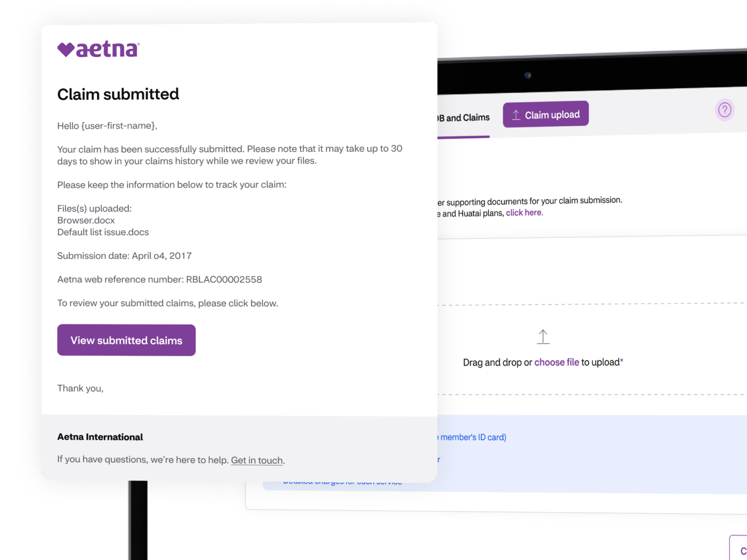The height and width of the screenshot is (560, 747).
Task: Click the supporting documents instruction text
Action: tap(531, 200)
